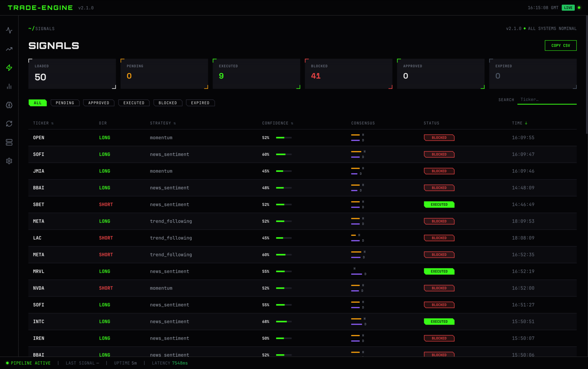
Task: Switch to the EXECUTED filter tab
Action: 134,103
